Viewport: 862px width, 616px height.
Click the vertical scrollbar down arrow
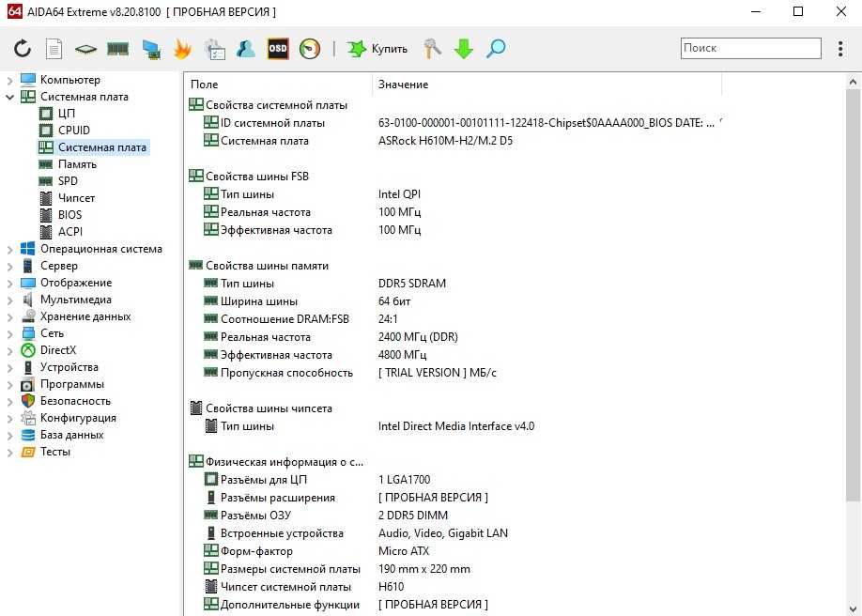pyautogui.click(x=853, y=608)
